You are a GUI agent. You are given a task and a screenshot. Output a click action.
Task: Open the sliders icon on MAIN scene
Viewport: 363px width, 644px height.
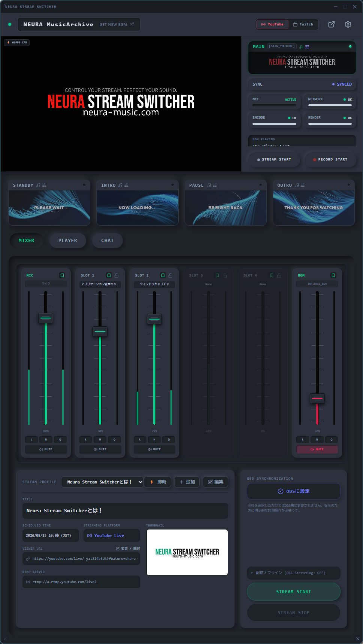307,47
